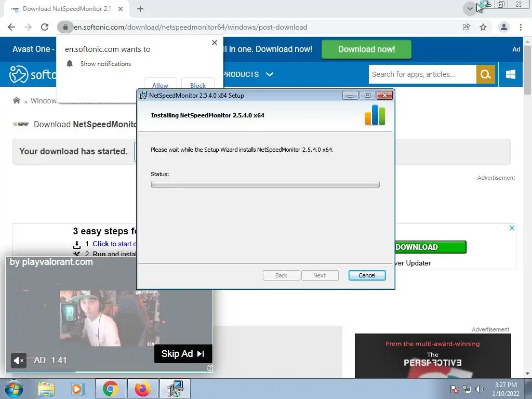Click the setup window title bar icon
Viewport: 532px width, 399px height.
(x=143, y=96)
